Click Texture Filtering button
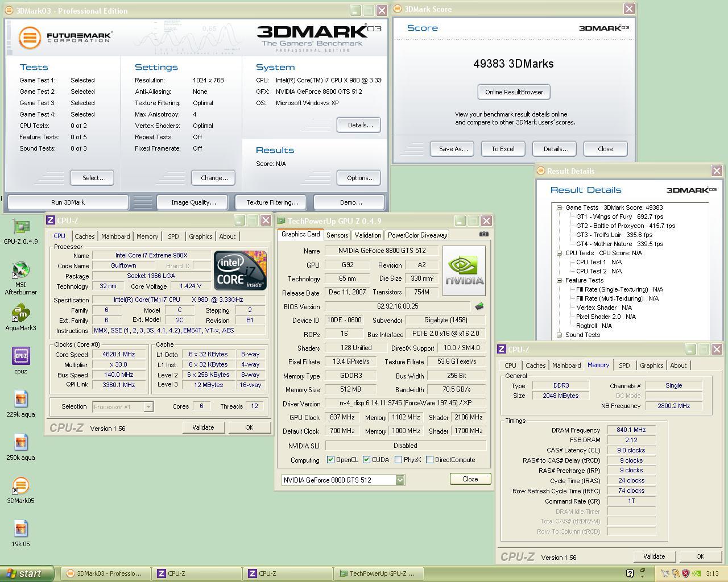 coord(272,202)
